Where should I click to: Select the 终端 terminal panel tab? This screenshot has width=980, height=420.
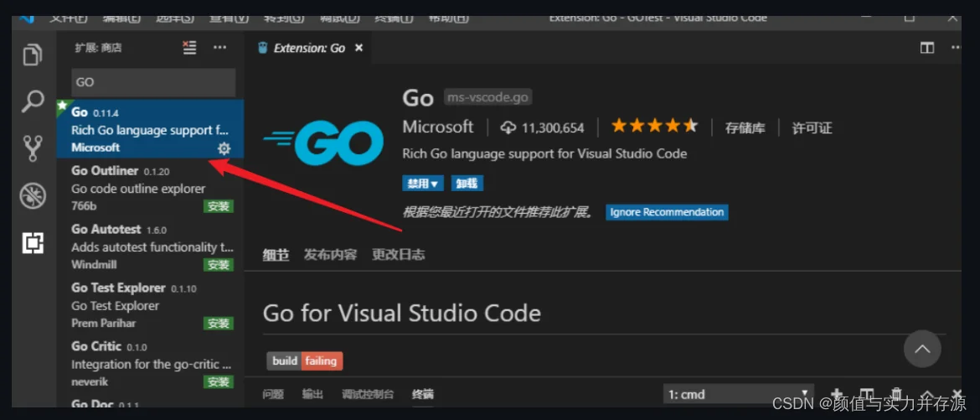point(422,394)
